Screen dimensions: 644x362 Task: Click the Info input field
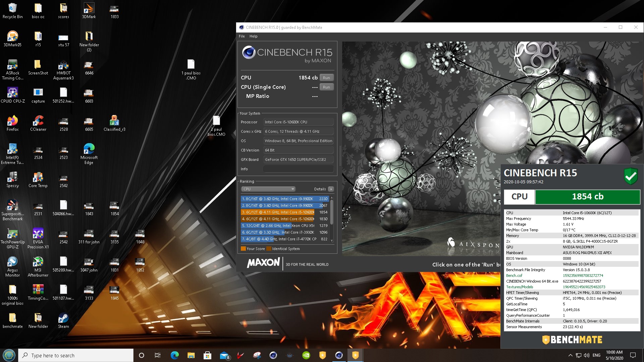point(299,169)
